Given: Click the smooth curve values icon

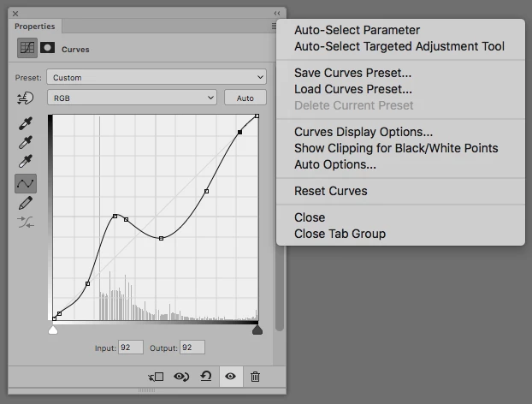Looking at the screenshot, I should [x=26, y=223].
